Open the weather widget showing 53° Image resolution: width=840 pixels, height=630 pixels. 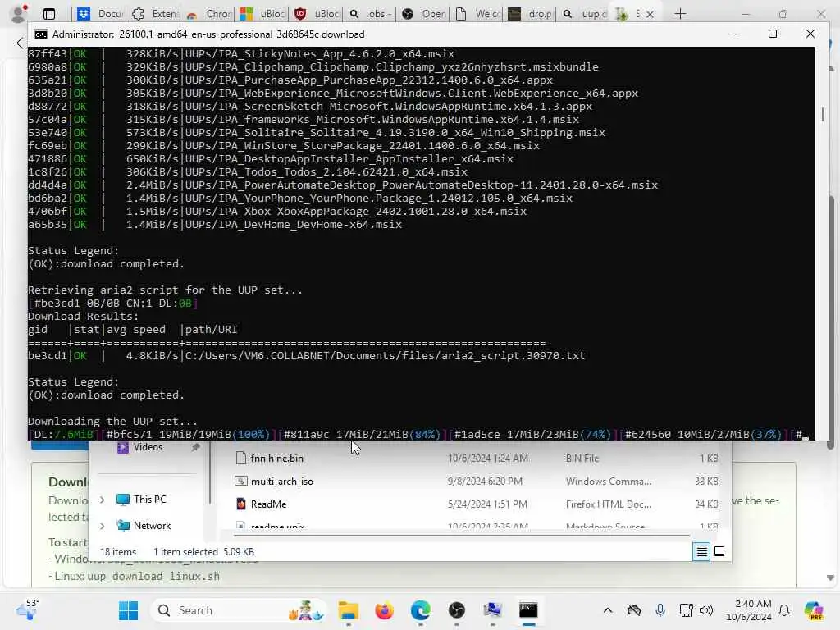coord(27,609)
